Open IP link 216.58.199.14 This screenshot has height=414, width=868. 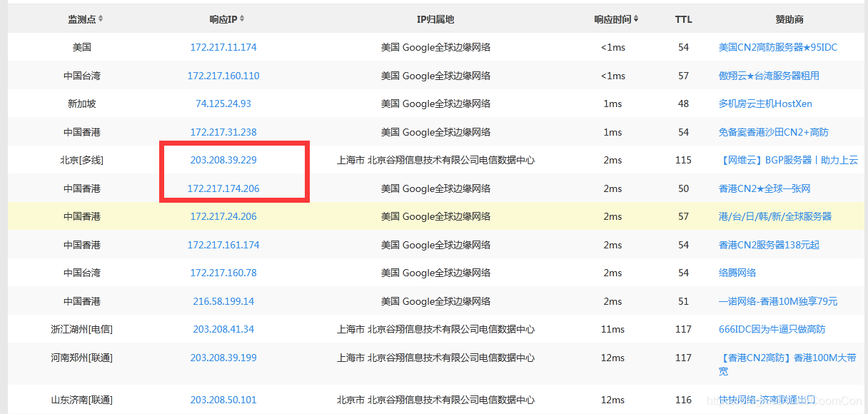click(223, 301)
